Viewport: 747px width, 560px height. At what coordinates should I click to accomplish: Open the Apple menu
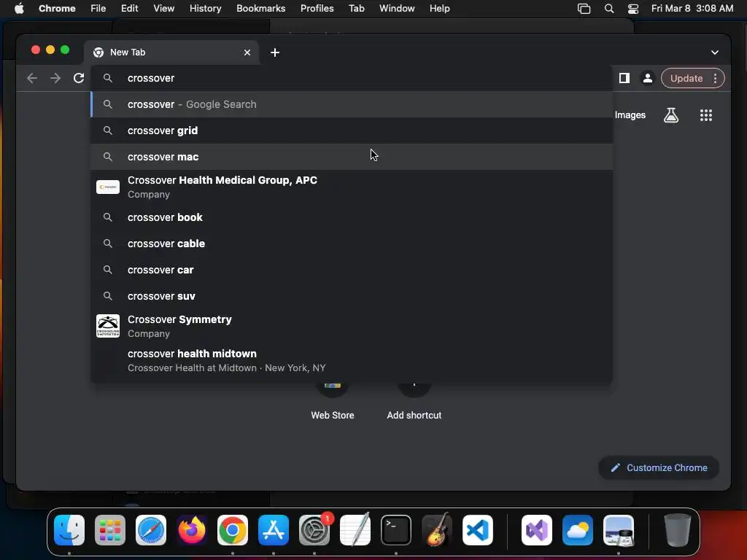point(19,8)
